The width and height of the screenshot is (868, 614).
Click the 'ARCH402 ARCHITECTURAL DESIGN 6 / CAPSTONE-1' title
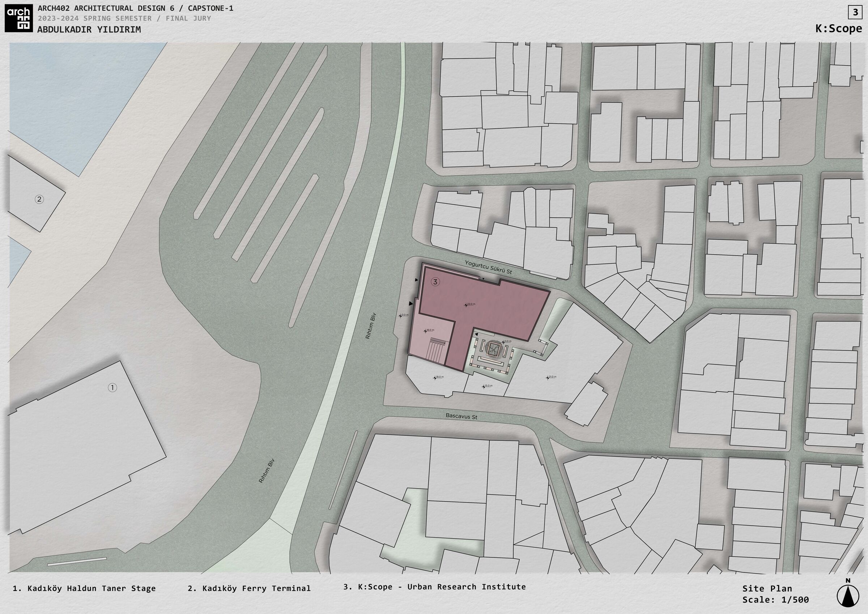[135, 8]
